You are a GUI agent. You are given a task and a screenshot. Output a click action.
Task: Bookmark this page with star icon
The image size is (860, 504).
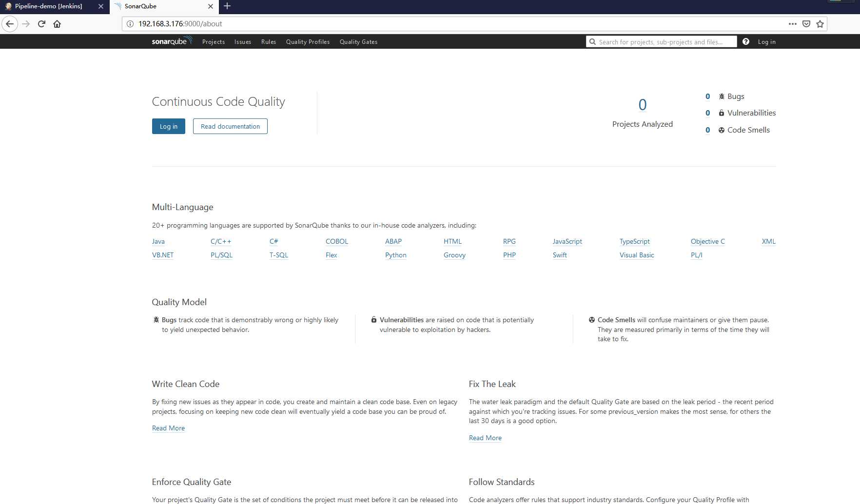pyautogui.click(x=820, y=24)
